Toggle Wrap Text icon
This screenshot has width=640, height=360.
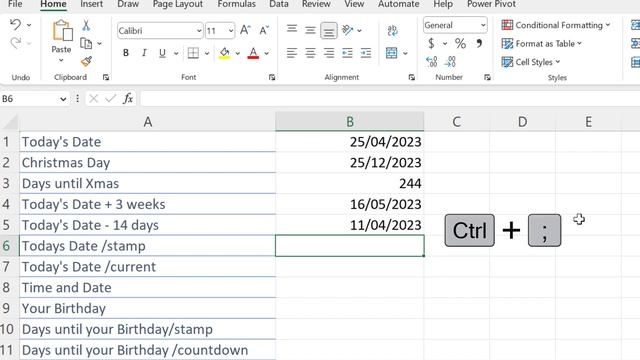pos(392,30)
